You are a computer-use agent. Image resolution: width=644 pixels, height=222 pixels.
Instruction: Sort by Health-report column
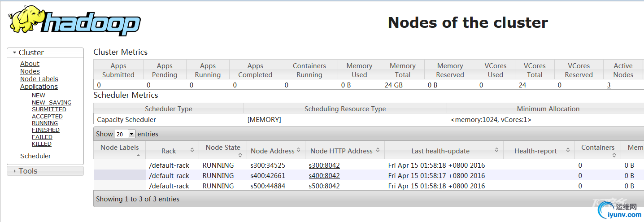(539, 151)
